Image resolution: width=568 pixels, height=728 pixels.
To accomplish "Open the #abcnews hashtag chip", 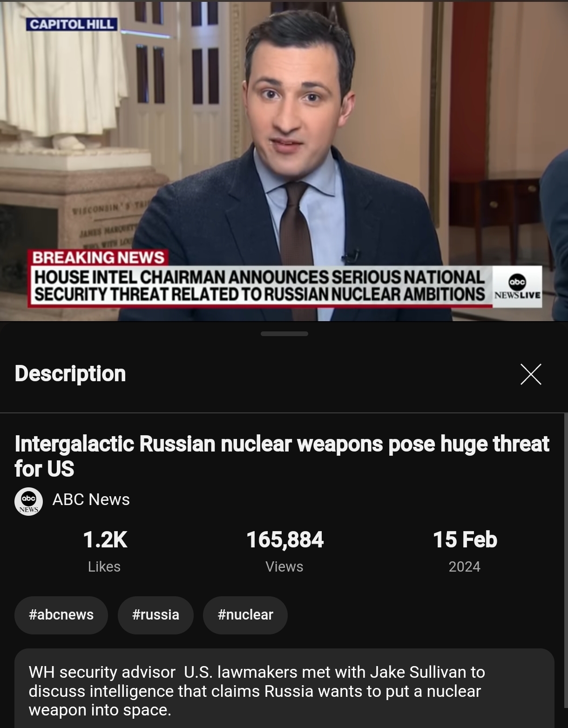I will [61, 615].
